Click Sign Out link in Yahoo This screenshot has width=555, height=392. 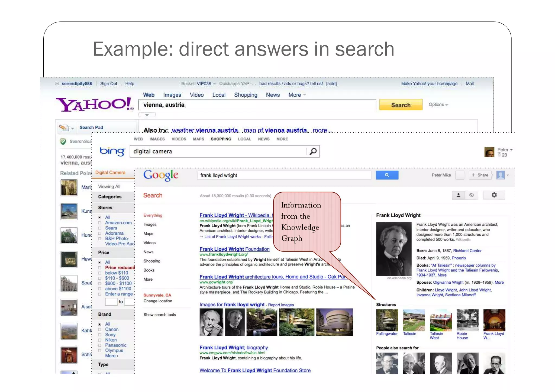(x=109, y=83)
